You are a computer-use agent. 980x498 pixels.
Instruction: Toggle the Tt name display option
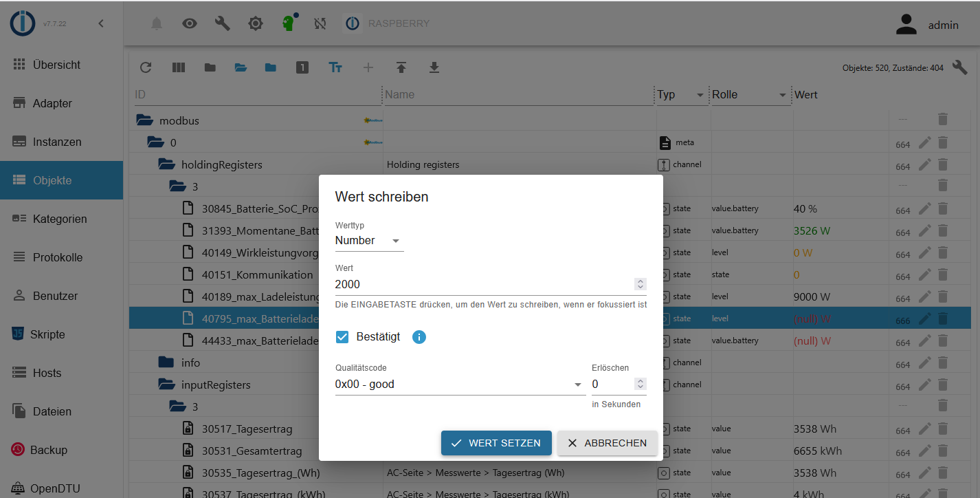tap(335, 67)
